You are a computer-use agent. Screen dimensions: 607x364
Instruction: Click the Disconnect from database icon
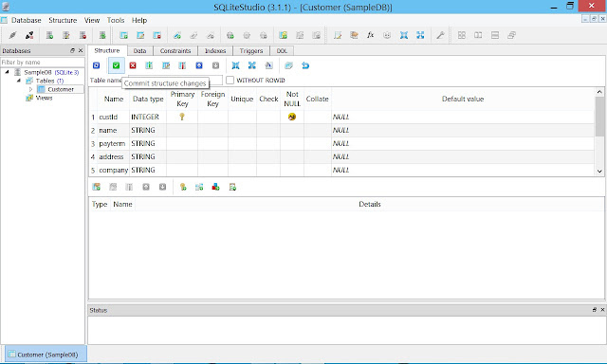pyautogui.click(x=29, y=35)
